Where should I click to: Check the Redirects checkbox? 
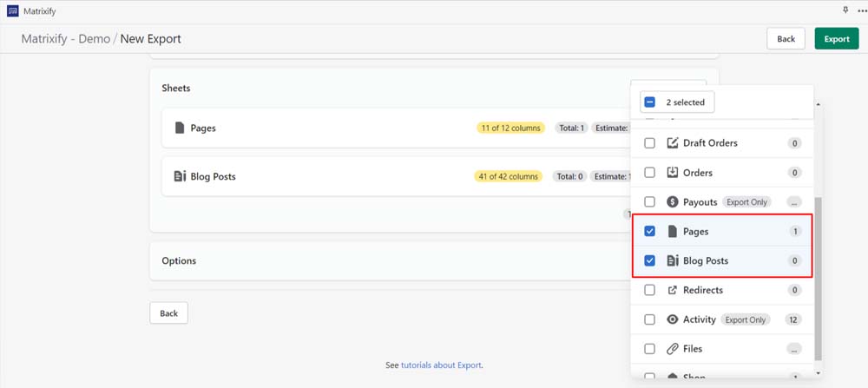pyautogui.click(x=650, y=290)
